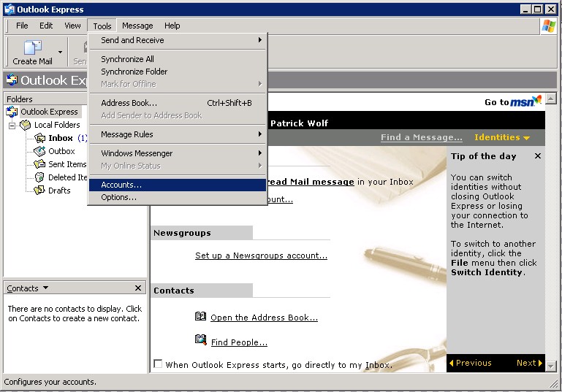Go to the Next tip
Screen dimensions: 562x392
[x=529, y=363]
